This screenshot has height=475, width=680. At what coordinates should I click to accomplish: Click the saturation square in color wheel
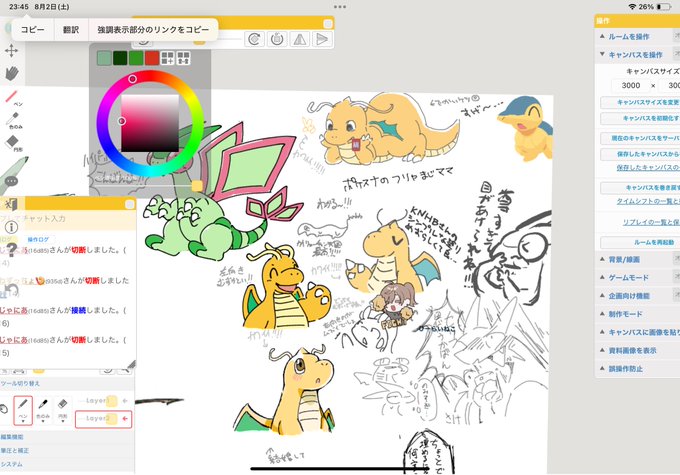(x=150, y=123)
